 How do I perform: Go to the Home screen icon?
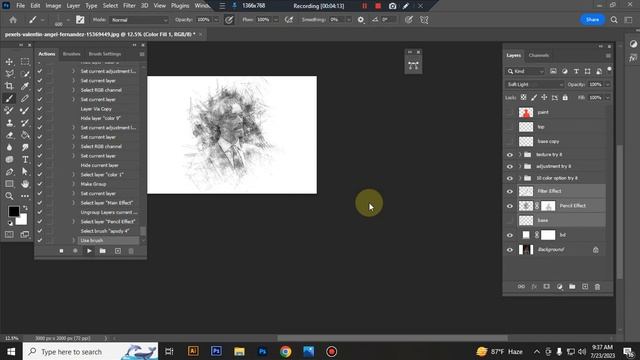point(13,20)
